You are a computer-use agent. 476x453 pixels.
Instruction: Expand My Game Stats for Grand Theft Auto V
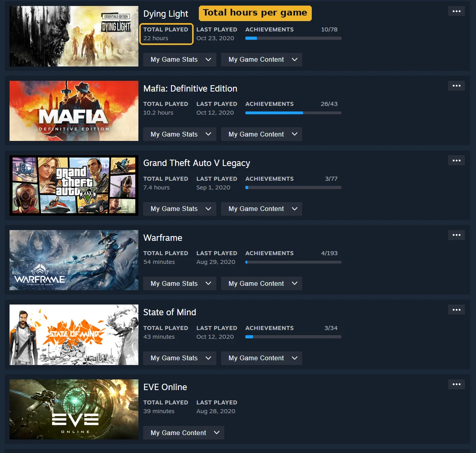180,209
